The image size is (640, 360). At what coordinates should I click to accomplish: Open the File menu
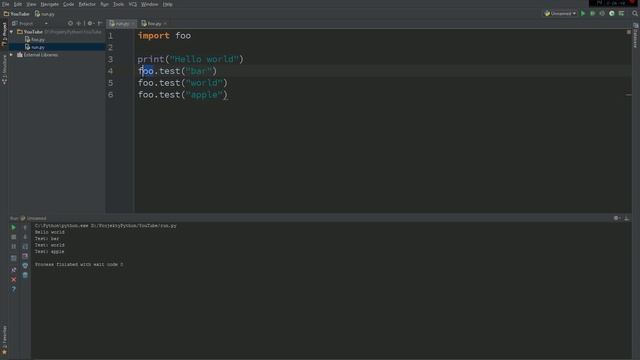[x=5, y=4]
